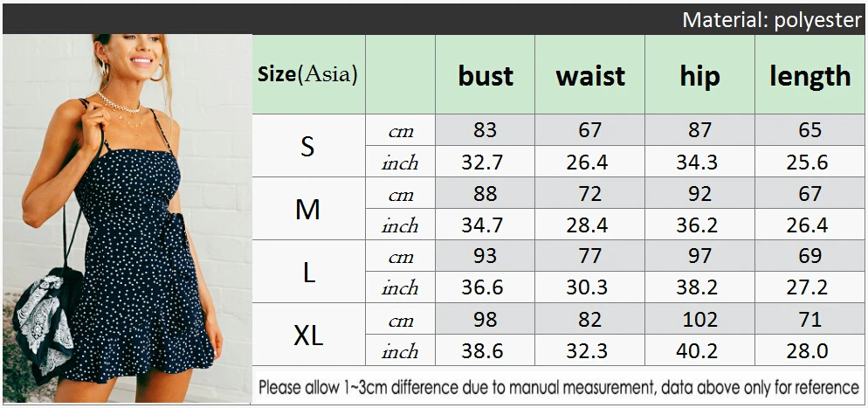
Task: Select the 'bust' column header
Action: [x=485, y=75]
